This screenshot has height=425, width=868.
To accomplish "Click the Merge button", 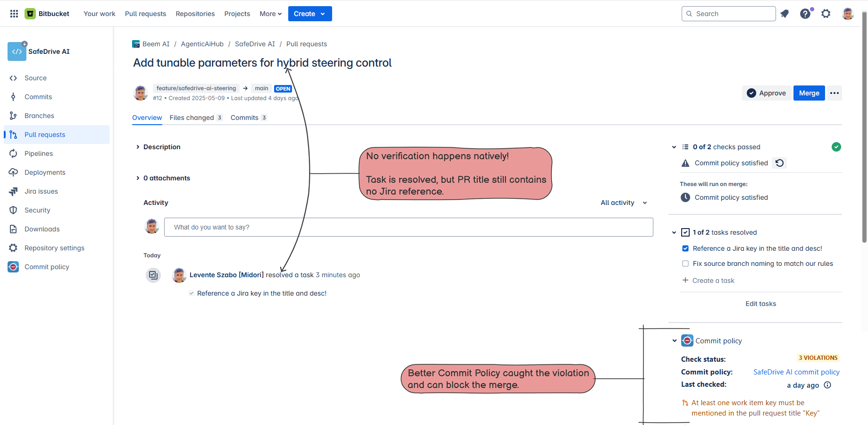I will pyautogui.click(x=809, y=93).
